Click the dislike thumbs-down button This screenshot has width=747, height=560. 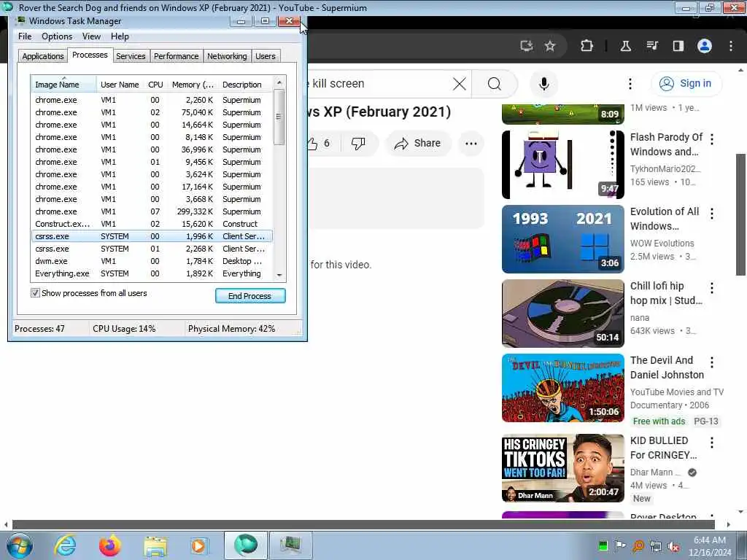(357, 144)
